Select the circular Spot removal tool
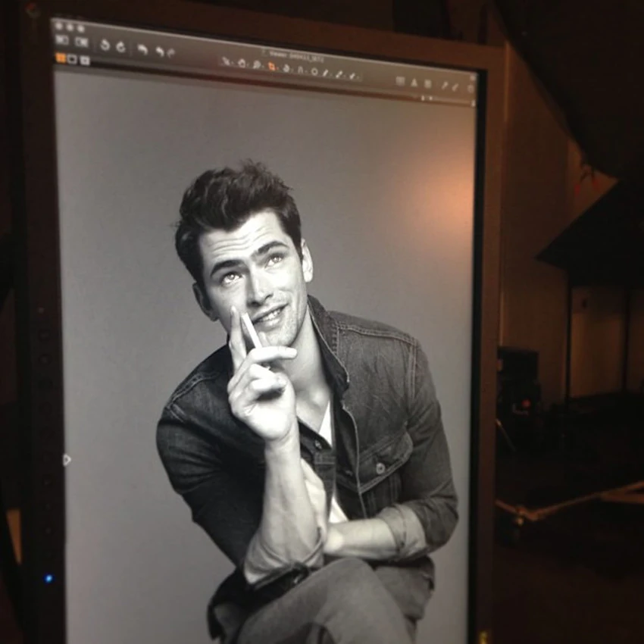This screenshot has height=644, width=644. 314,72
